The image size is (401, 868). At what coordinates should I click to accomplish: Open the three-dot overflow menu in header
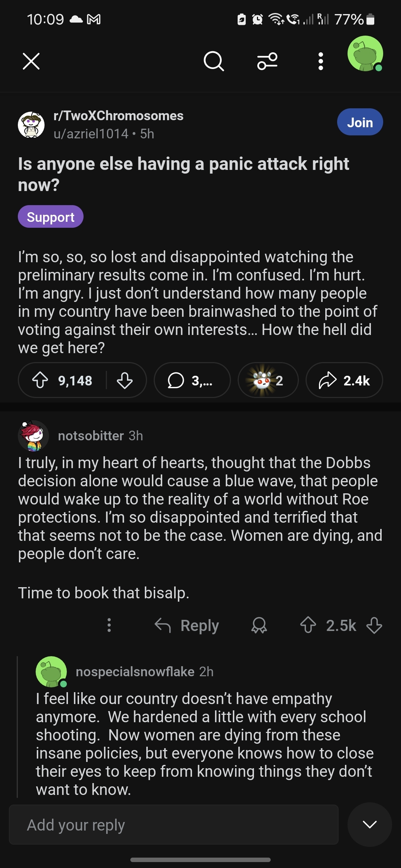(321, 61)
